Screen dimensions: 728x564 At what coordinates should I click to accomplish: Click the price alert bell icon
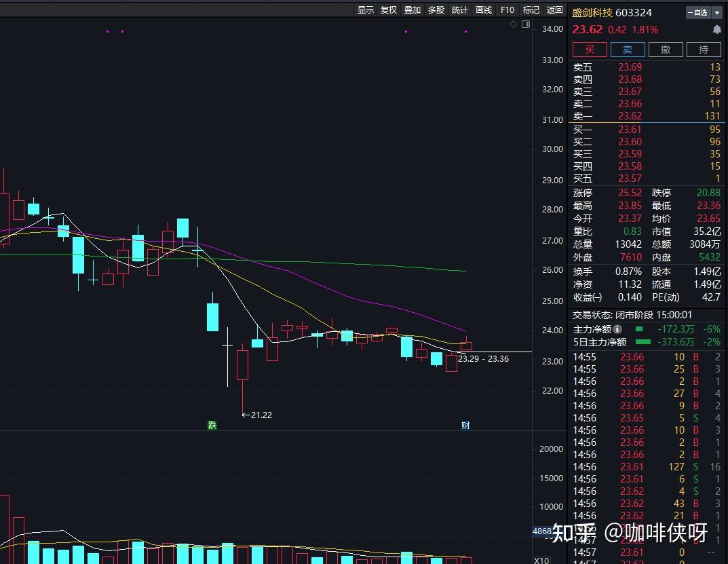tap(716, 30)
